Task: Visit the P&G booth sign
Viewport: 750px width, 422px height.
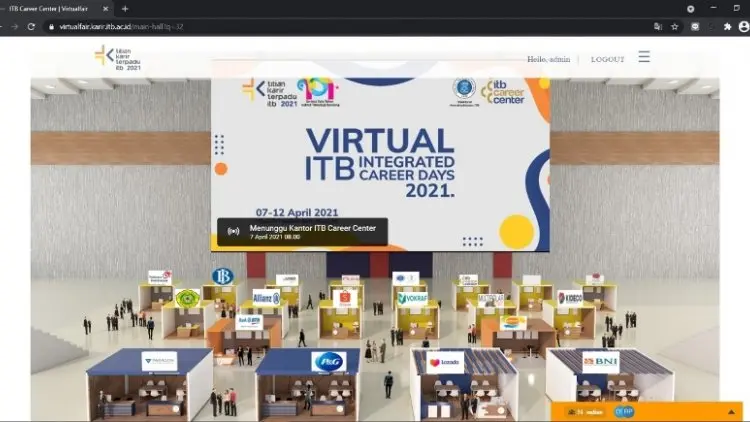Action: point(328,362)
